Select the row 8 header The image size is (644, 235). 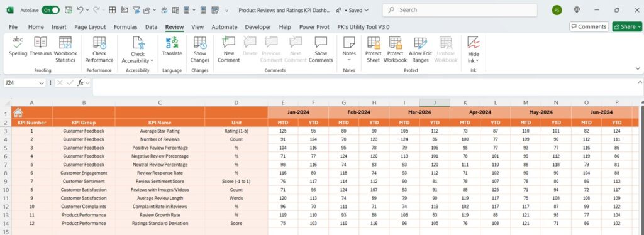[x=5, y=173]
